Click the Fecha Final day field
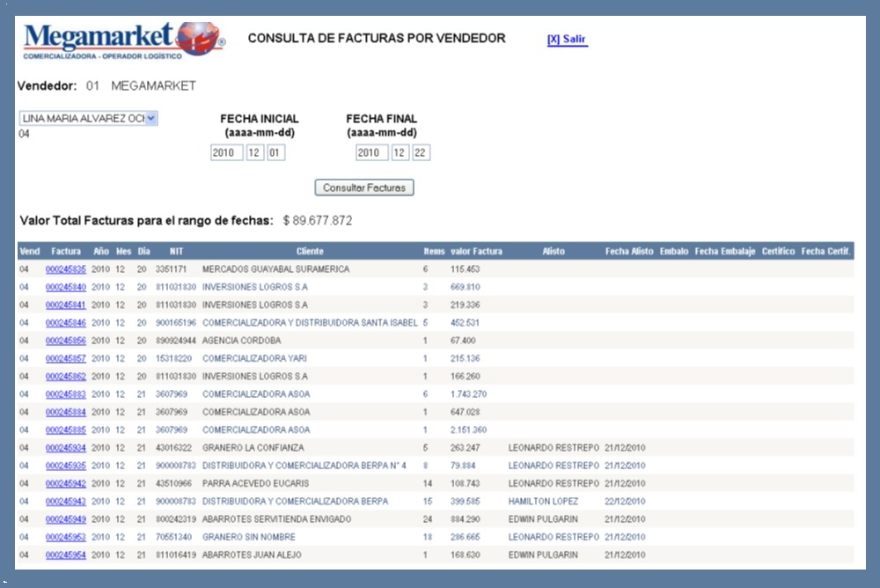 click(421, 153)
